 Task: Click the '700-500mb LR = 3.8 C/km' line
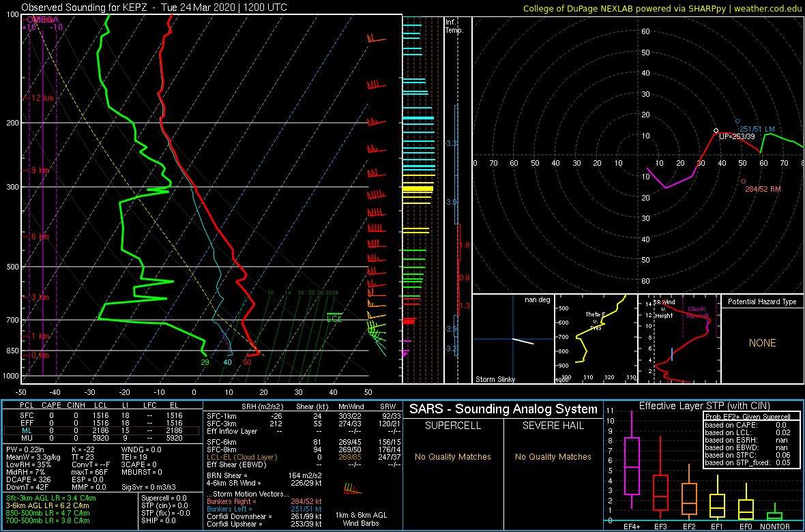[x=48, y=520]
